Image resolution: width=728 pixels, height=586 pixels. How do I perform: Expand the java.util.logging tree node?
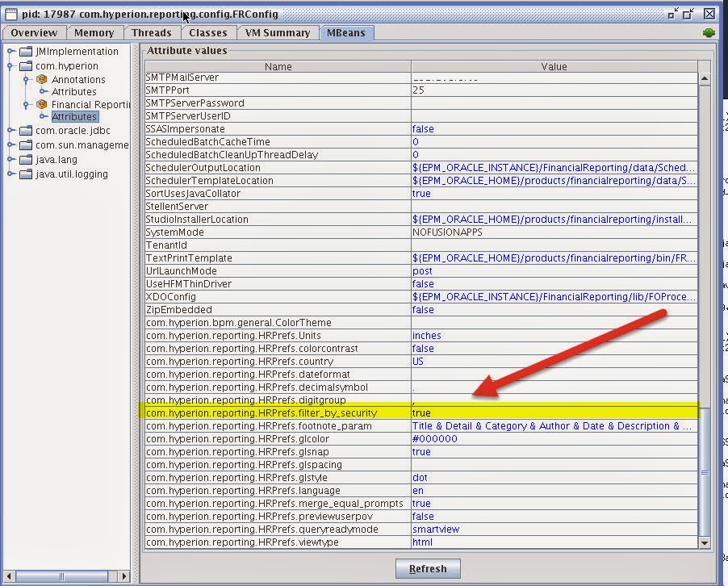(x=10, y=174)
